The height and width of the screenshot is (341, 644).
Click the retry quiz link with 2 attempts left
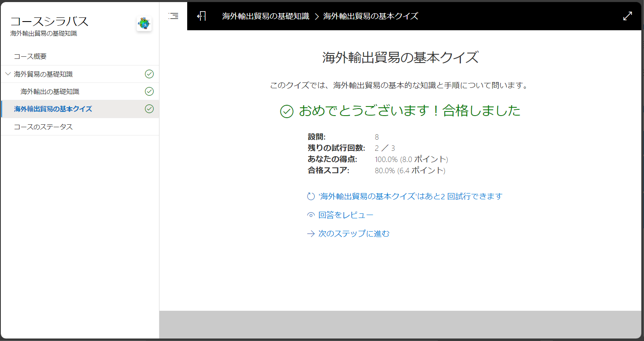pos(410,196)
